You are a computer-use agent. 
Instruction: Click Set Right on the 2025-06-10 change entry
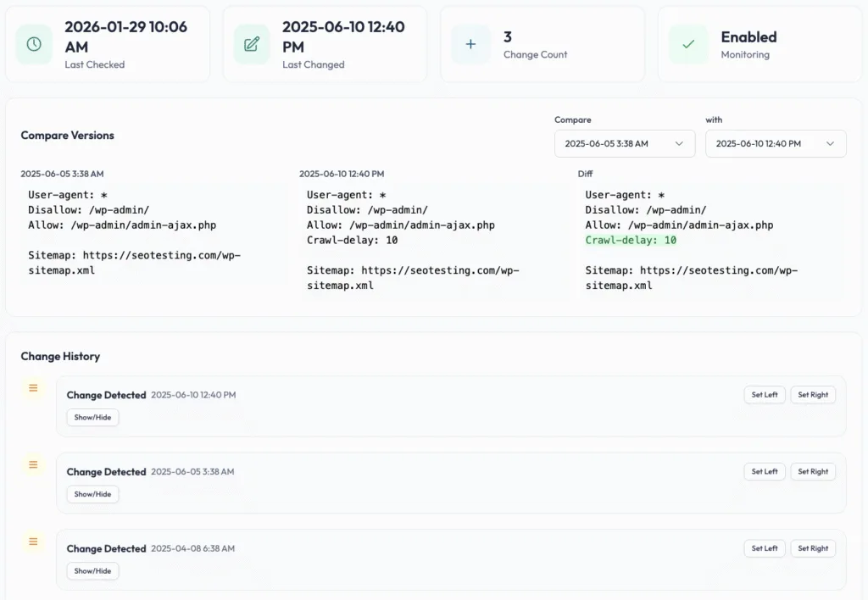[813, 394]
